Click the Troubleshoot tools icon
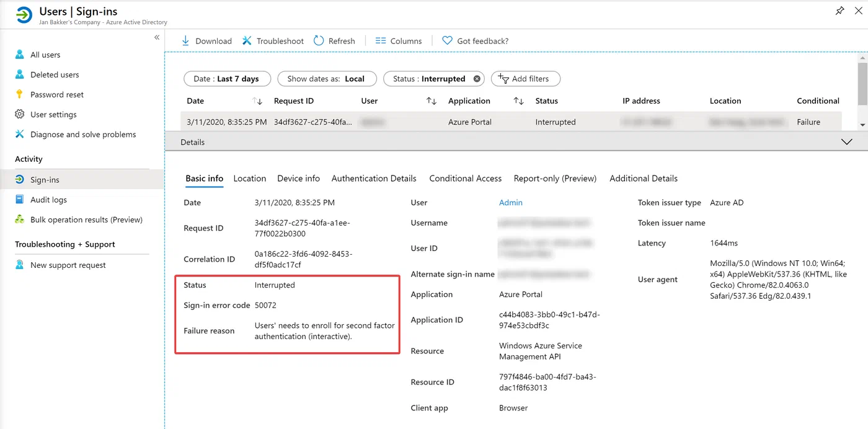Viewport: 868px width, 429px height. [247, 41]
